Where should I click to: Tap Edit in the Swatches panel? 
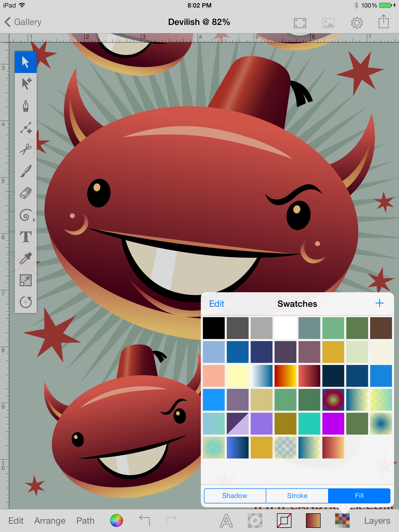217,304
